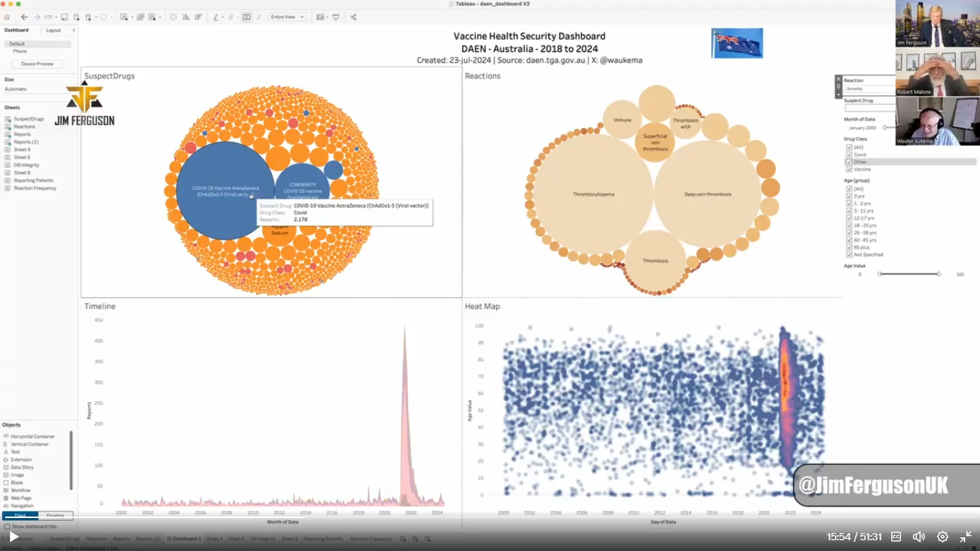Select Phone device layout
Image resolution: width=980 pixels, height=551 pixels.
pos(20,52)
